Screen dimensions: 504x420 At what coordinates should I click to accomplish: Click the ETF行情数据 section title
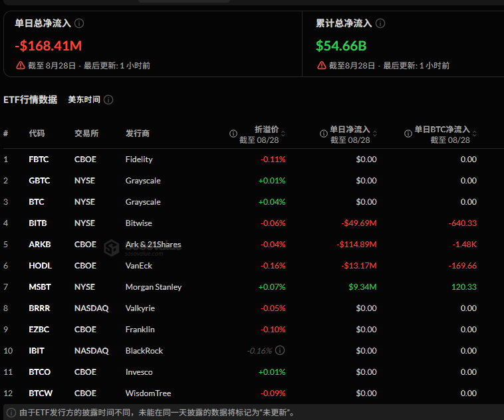point(30,100)
